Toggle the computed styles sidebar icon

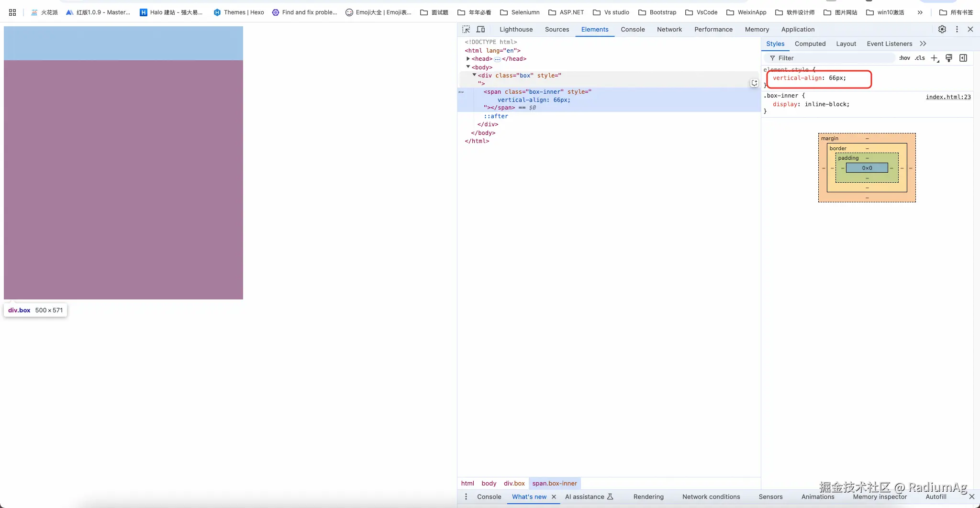pos(963,58)
